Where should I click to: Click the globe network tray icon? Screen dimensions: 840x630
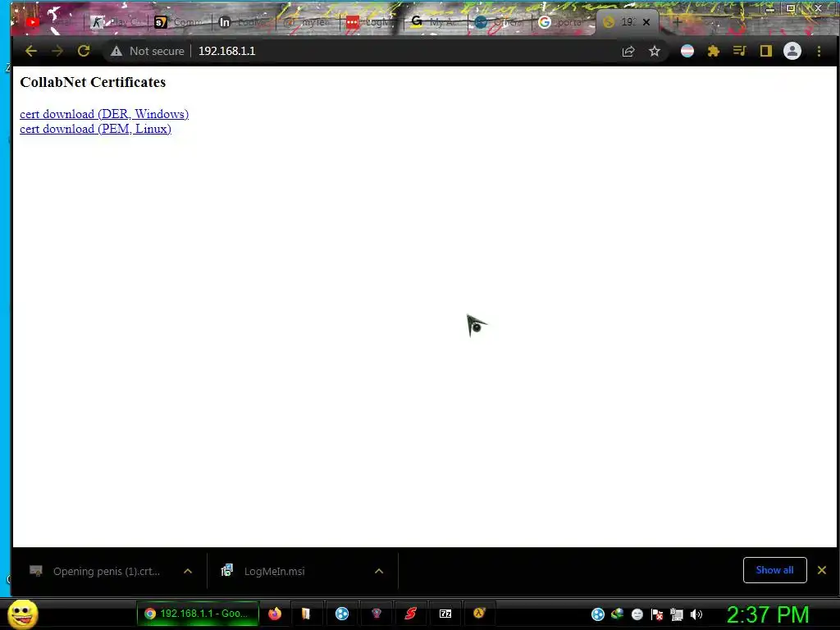click(x=617, y=614)
